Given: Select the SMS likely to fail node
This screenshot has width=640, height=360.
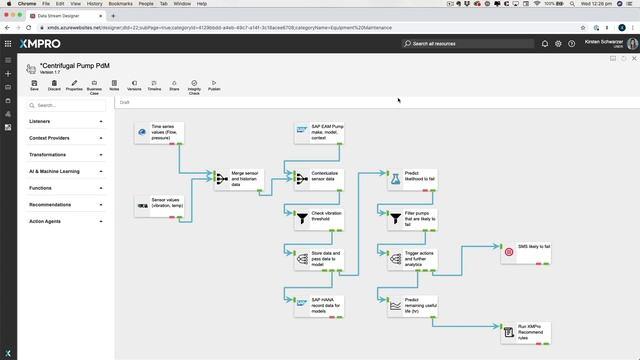Looking at the screenshot, I should tap(526, 253).
